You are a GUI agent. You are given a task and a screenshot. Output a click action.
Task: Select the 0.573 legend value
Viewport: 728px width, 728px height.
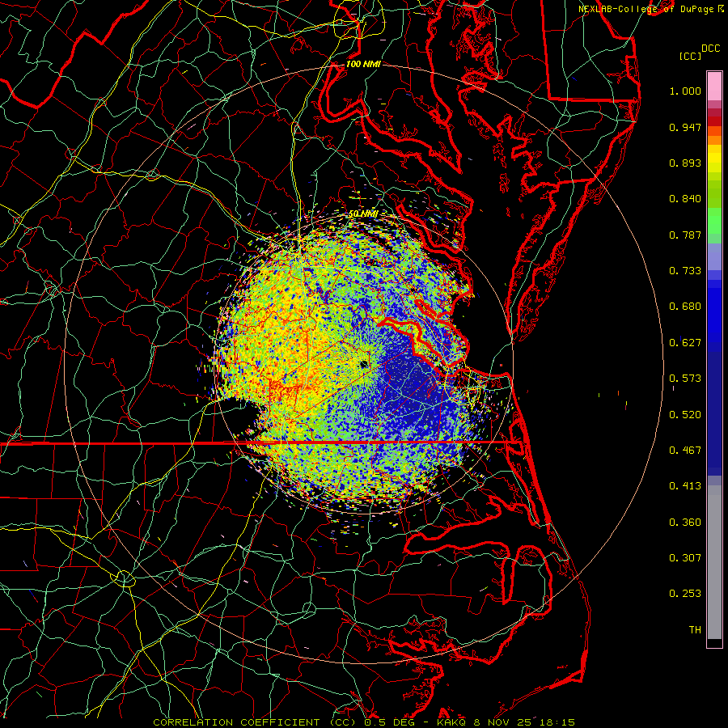[685, 379]
